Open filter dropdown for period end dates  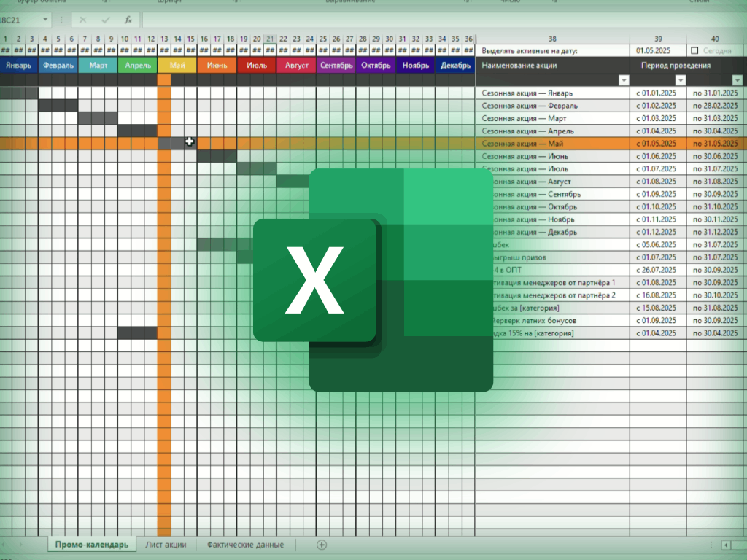(x=737, y=80)
